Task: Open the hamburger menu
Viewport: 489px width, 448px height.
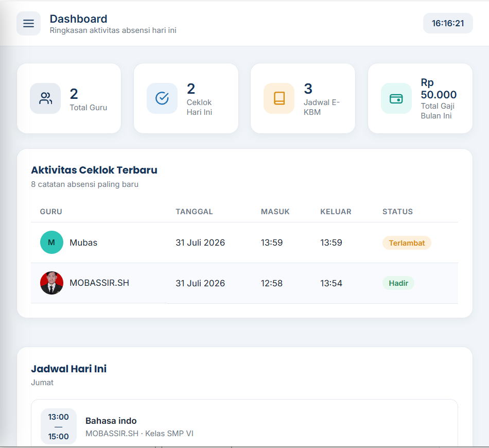Action: pyautogui.click(x=28, y=23)
